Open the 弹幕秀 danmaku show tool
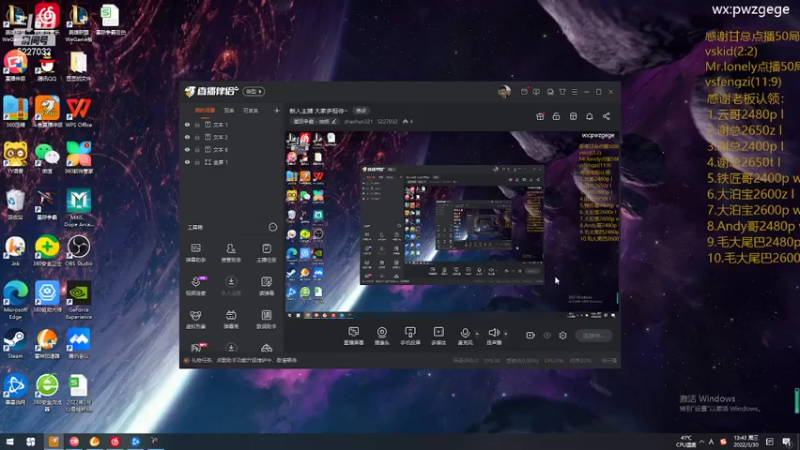The height and width of the screenshot is (450, 800). coord(231,319)
